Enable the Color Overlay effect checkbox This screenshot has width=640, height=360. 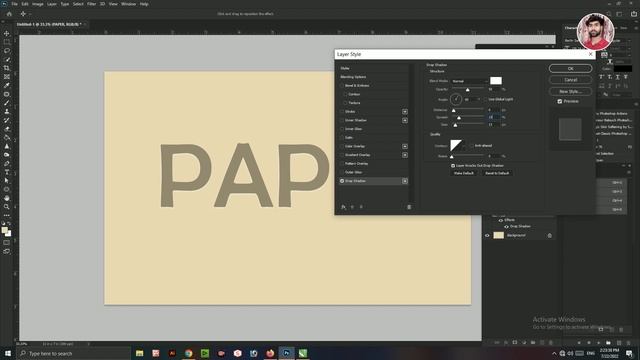pos(342,146)
